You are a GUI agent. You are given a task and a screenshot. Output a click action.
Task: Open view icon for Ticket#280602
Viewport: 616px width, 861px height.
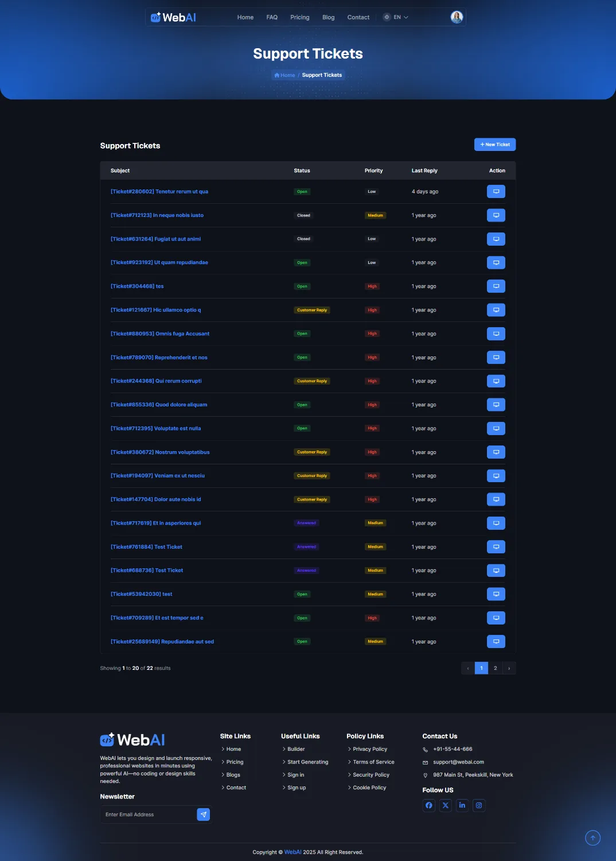496,192
